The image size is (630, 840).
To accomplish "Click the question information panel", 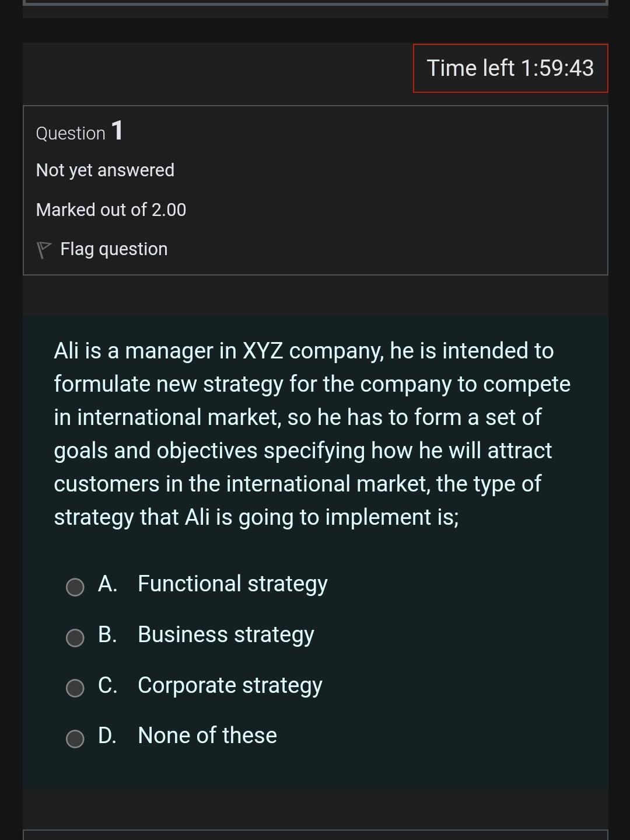I will point(315,189).
